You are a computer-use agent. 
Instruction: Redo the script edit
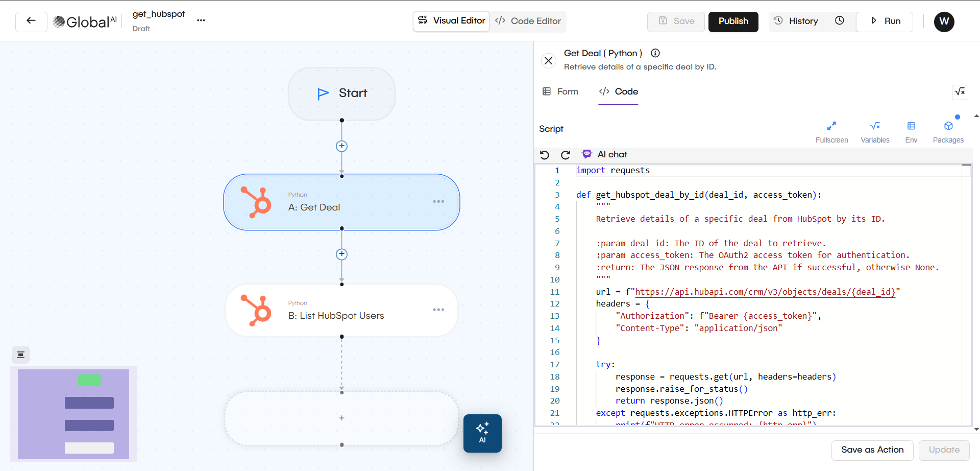[565, 155]
